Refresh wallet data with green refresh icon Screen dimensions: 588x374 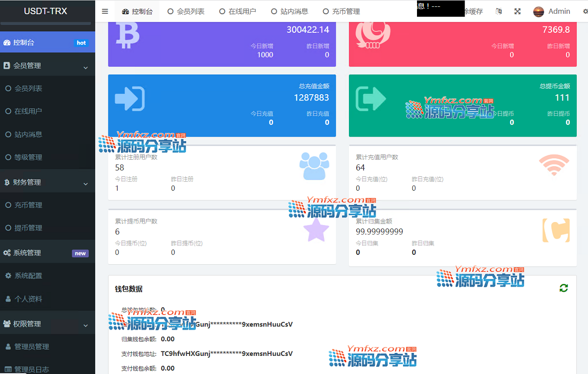coord(563,288)
